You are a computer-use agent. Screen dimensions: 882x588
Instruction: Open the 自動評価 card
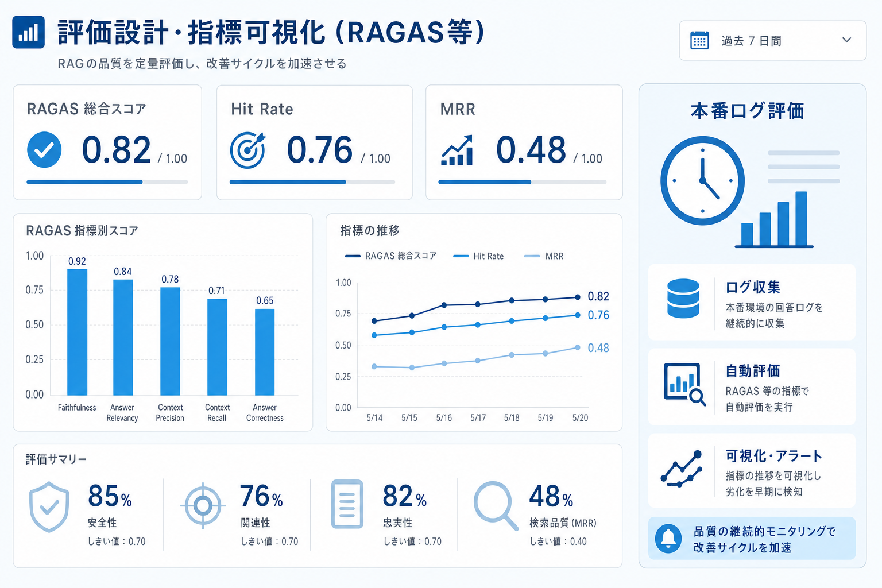[x=752, y=387]
